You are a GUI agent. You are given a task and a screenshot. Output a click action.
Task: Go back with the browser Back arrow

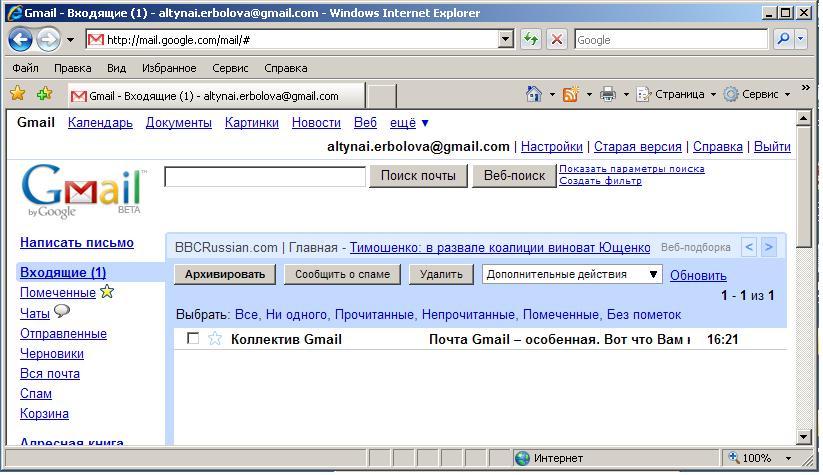[20, 39]
